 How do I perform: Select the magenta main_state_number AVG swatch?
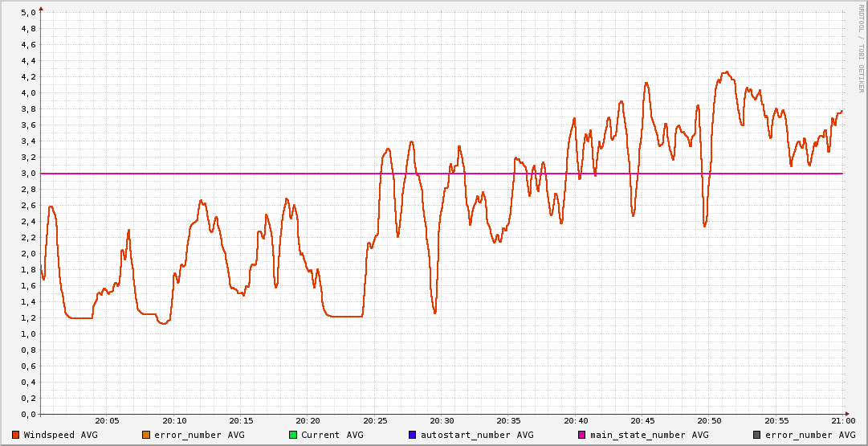pos(582,436)
